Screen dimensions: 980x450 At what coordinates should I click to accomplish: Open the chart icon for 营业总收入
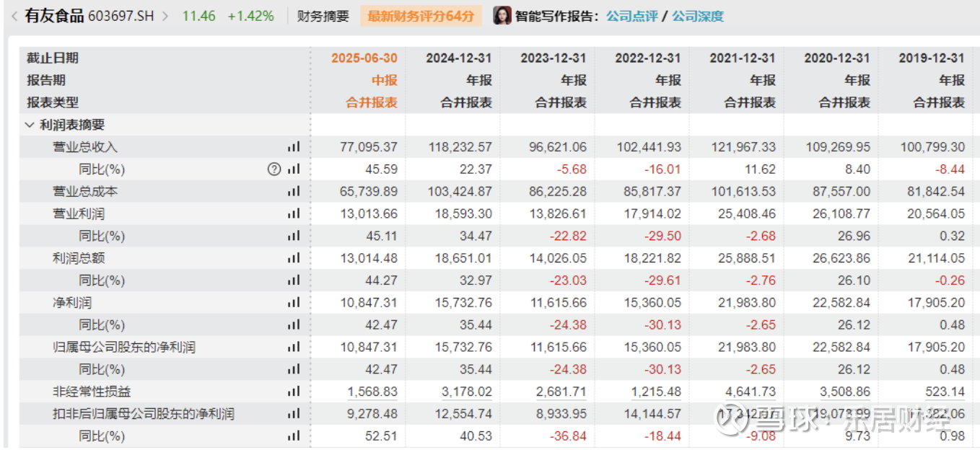[293, 147]
